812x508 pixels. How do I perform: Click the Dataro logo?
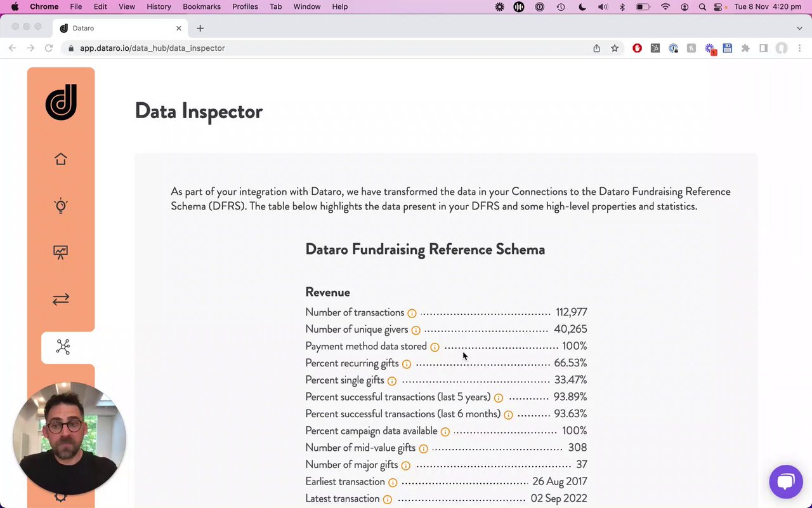click(61, 102)
